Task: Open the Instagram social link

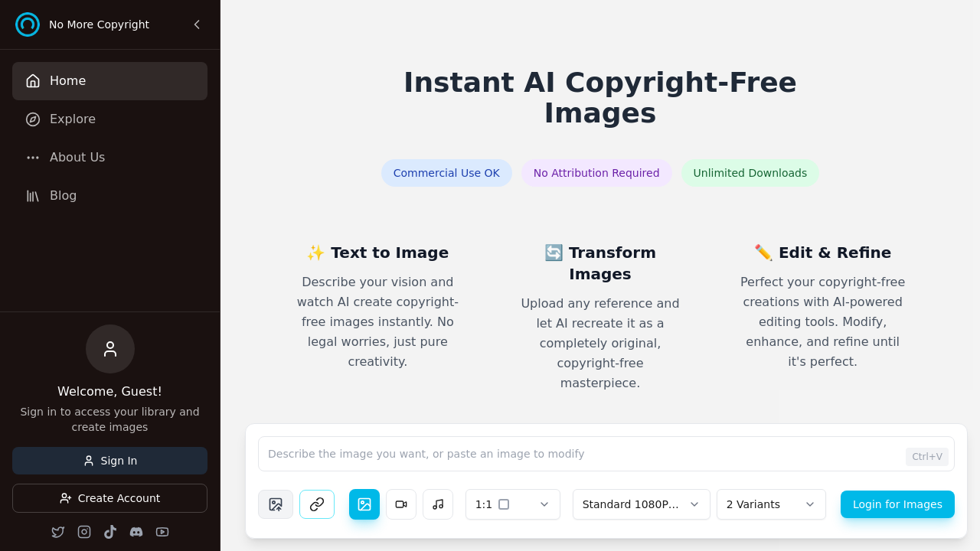Action: (84, 532)
